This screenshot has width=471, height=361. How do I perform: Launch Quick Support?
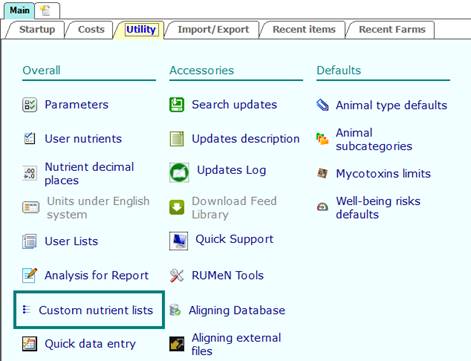pos(234,239)
